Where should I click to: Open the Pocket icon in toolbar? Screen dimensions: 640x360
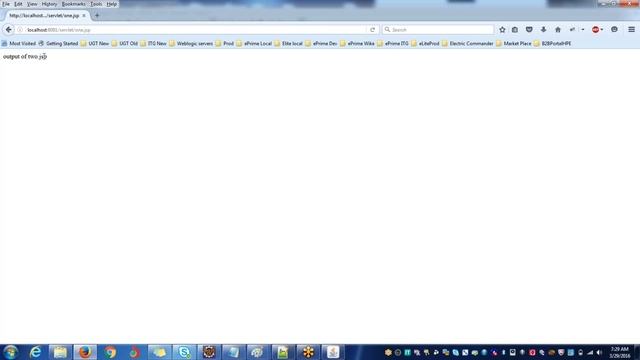coord(529,30)
